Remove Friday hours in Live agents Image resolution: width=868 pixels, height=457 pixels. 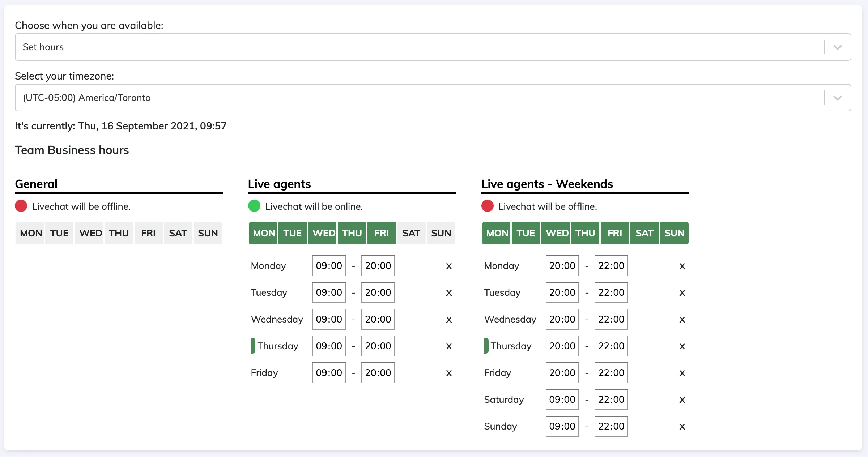tap(449, 373)
